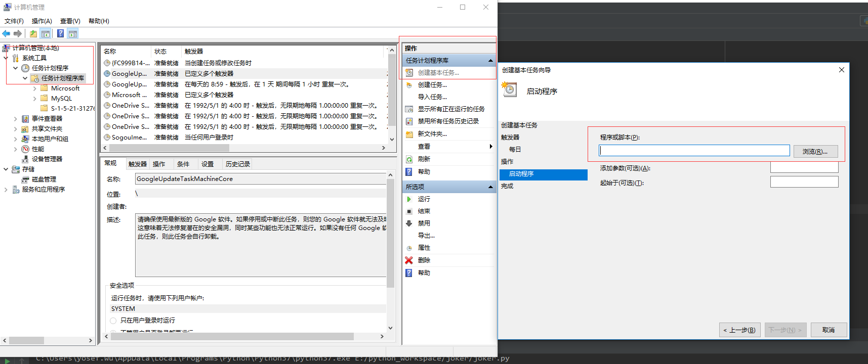Click the back arrow toolbar icon

[x=6, y=34]
